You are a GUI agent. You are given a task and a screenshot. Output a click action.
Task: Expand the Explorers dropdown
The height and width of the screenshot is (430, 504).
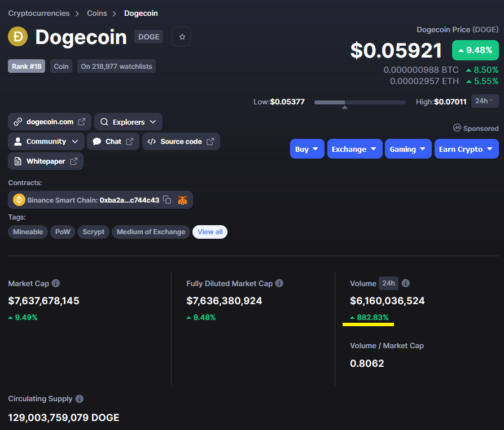point(128,122)
